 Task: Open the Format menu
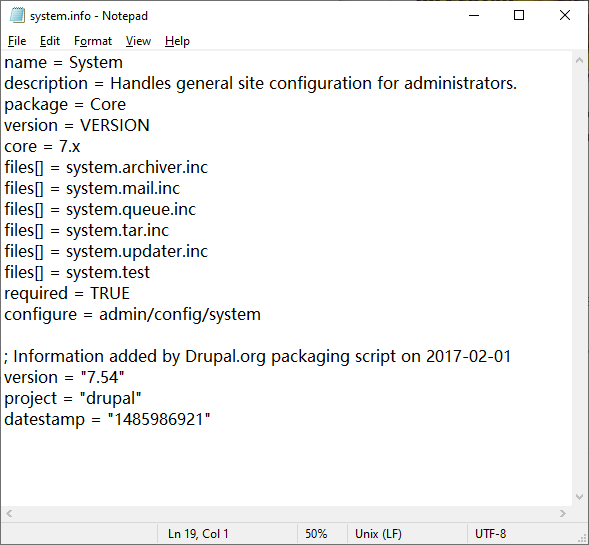pyautogui.click(x=93, y=41)
